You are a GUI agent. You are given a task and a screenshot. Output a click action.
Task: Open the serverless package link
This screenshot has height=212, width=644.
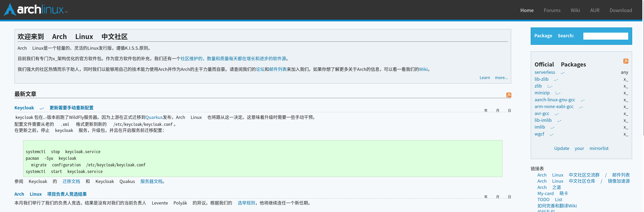(x=545, y=72)
